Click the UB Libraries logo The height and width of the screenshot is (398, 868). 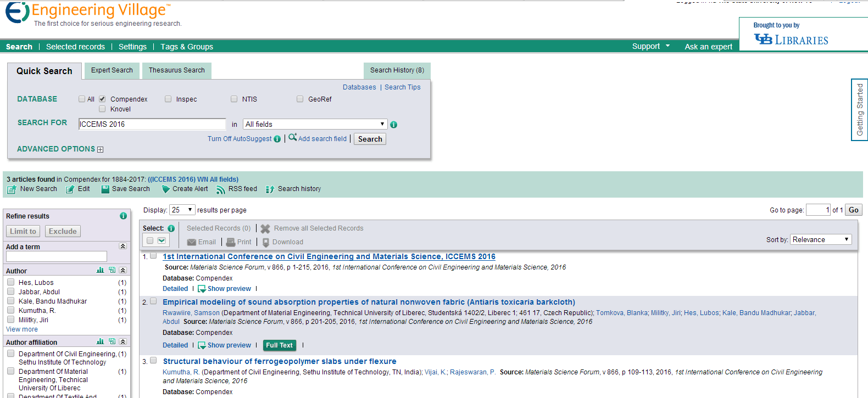click(791, 40)
